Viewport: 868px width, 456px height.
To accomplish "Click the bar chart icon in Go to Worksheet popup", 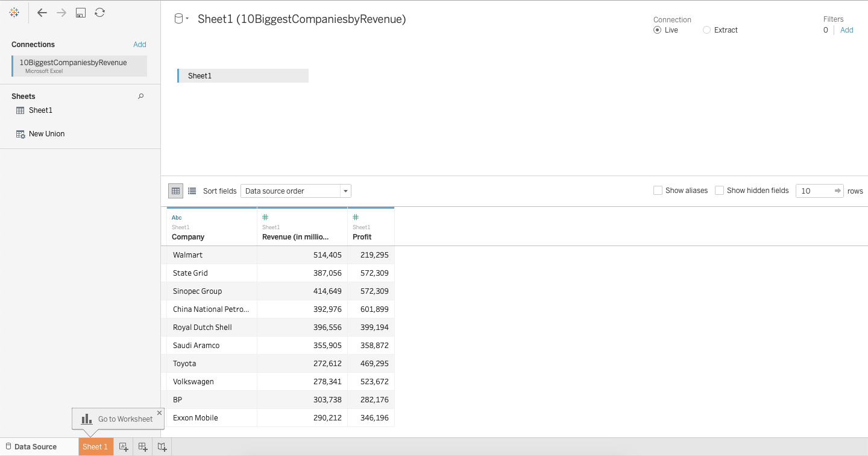I will click(x=87, y=419).
